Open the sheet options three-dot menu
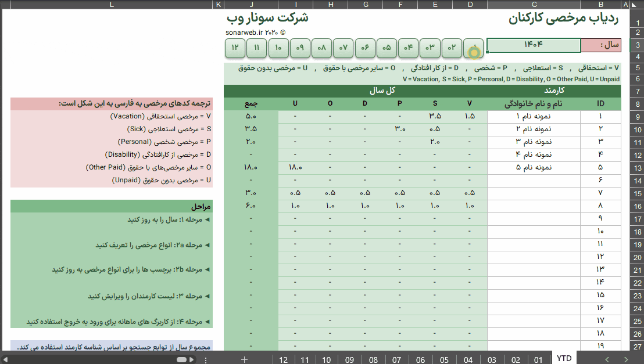This screenshot has width=644, height=364. 206,360
